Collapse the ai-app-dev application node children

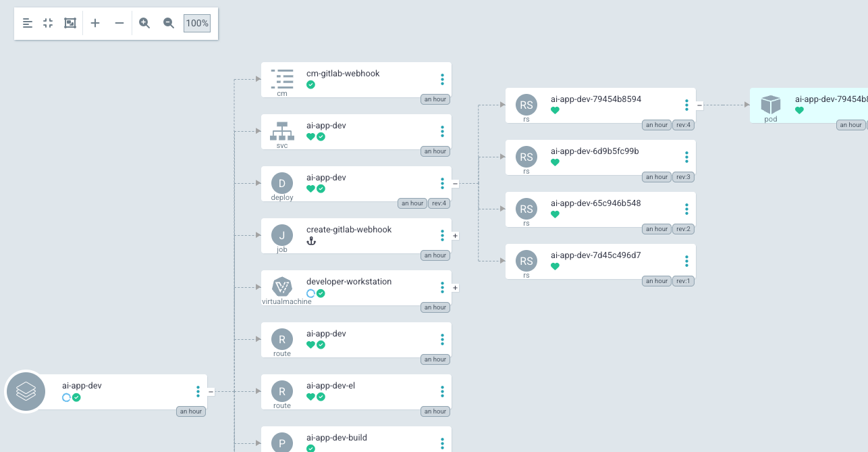point(211,391)
